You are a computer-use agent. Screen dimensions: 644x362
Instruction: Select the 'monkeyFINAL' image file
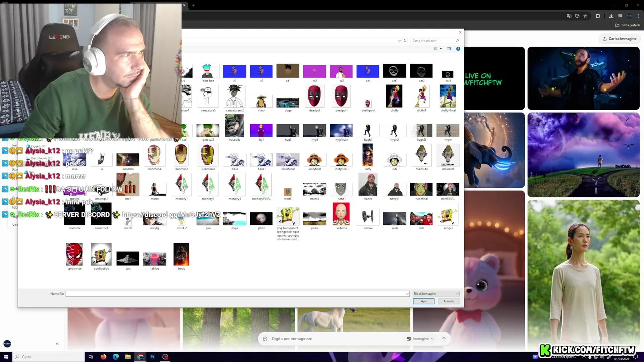[x=261, y=187]
